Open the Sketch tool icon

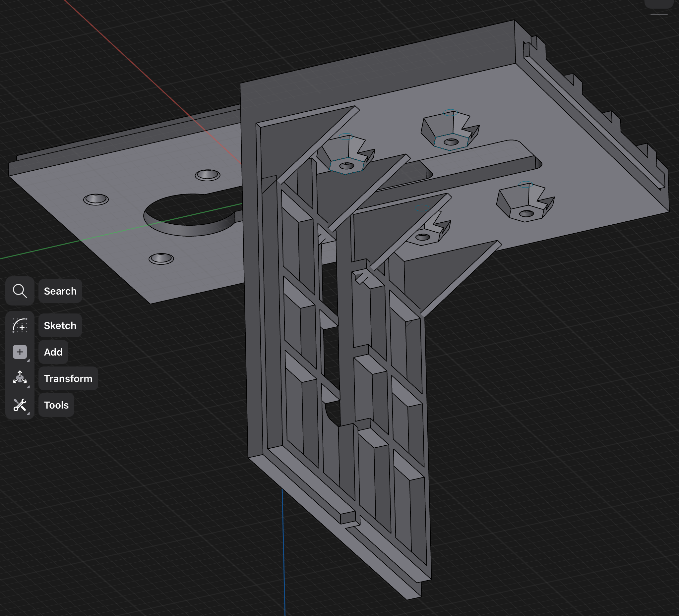pyautogui.click(x=20, y=325)
